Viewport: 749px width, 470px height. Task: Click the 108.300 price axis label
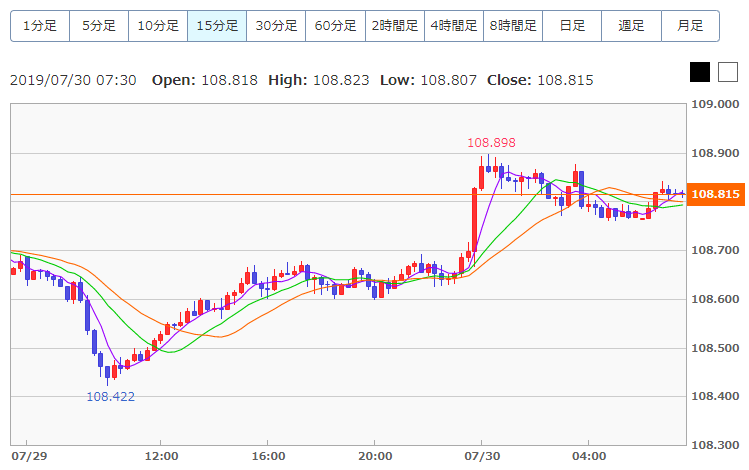pos(715,445)
